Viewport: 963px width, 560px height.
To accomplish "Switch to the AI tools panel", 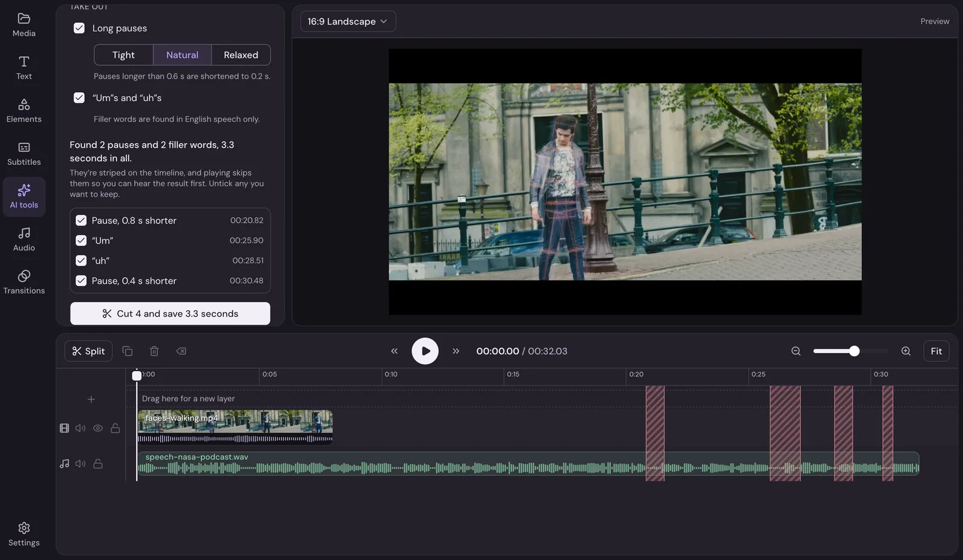I will point(24,197).
